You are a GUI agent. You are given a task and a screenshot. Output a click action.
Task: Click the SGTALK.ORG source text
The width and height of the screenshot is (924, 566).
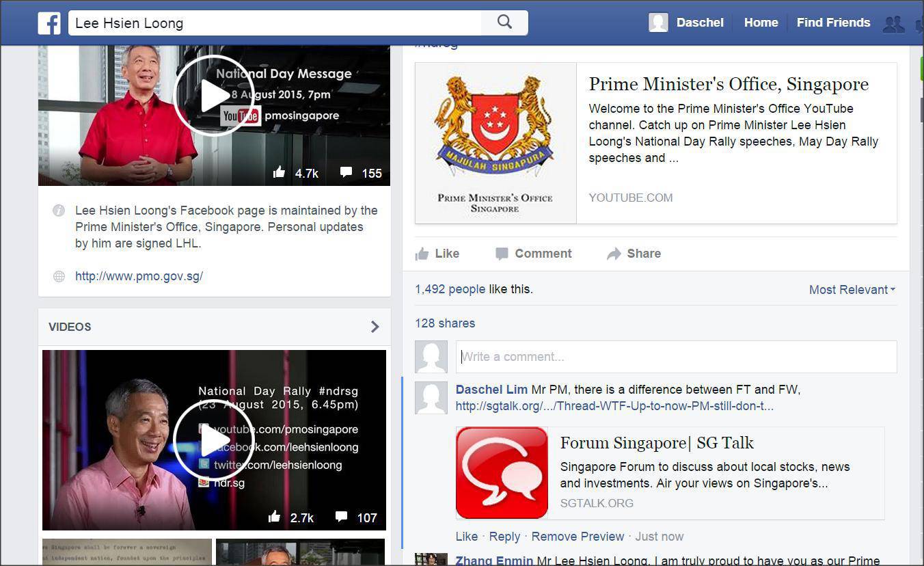pos(597,503)
